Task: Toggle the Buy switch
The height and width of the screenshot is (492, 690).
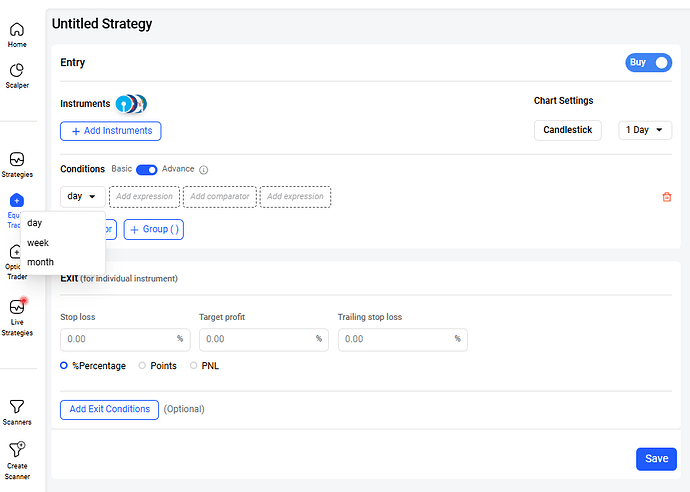Action: pos(648,62)
